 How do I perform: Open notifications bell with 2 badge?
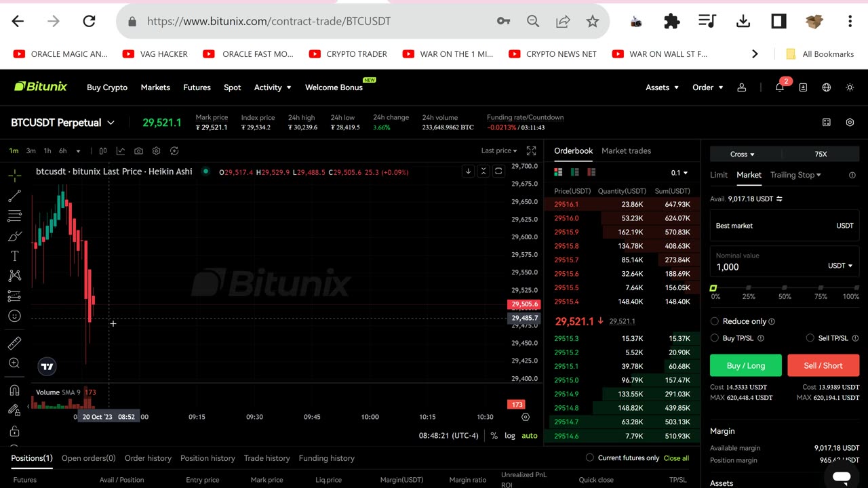(780, 87)
